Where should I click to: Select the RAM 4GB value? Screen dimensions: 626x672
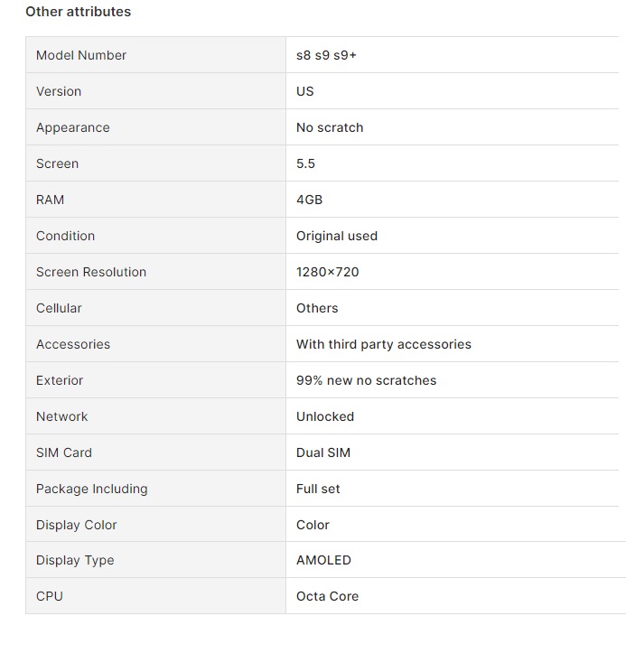(309, 200)
